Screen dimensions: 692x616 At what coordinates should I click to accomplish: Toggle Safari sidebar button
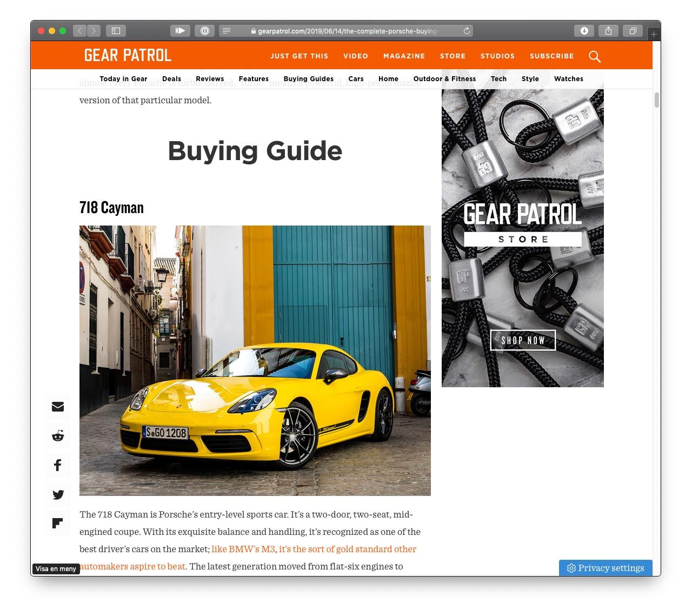coord(116,31)
